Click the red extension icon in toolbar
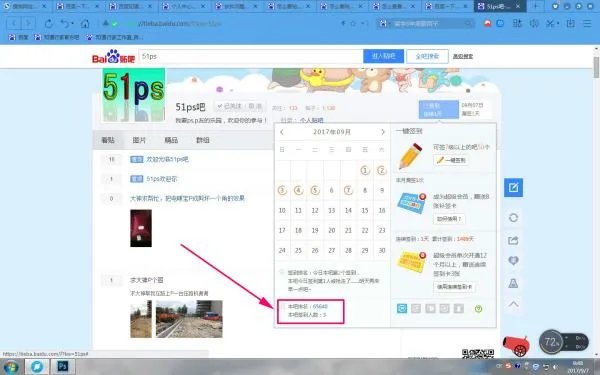This screenshot has width=600, height=375. [x=488, y=24]
